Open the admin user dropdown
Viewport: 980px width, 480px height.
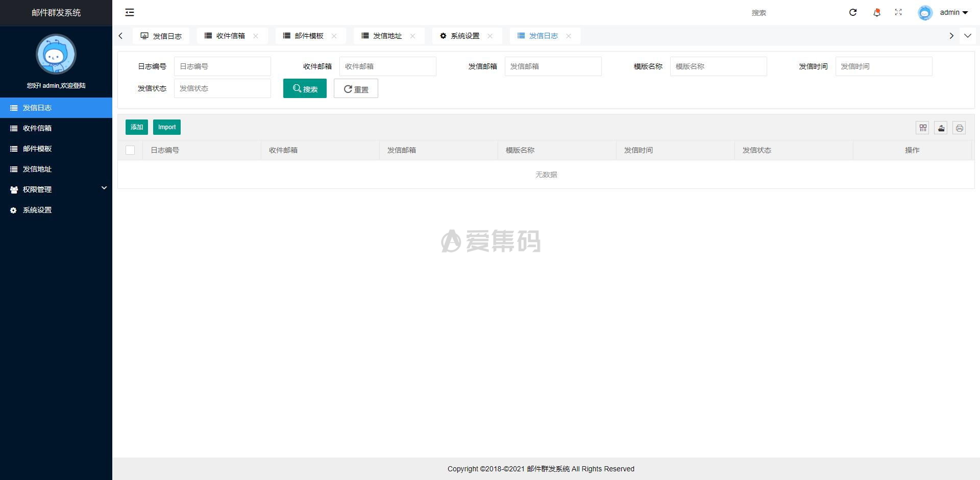coord(954,12)
